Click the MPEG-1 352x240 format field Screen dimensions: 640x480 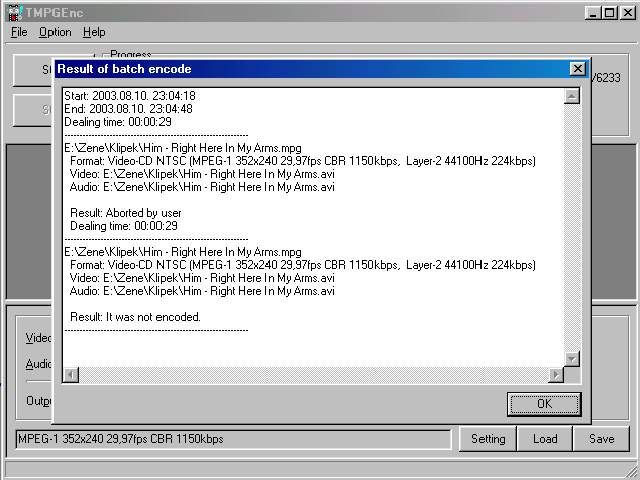232,439
